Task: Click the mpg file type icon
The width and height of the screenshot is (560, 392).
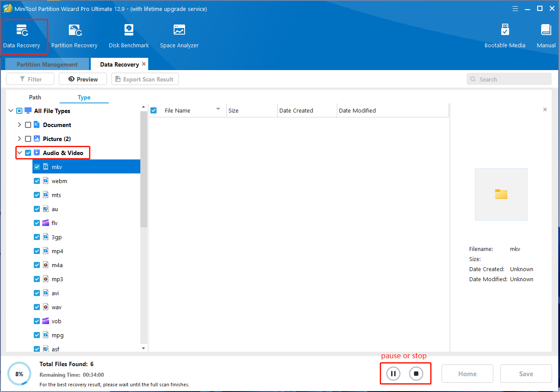Action: pyautogui.click(x=46, y=335)
